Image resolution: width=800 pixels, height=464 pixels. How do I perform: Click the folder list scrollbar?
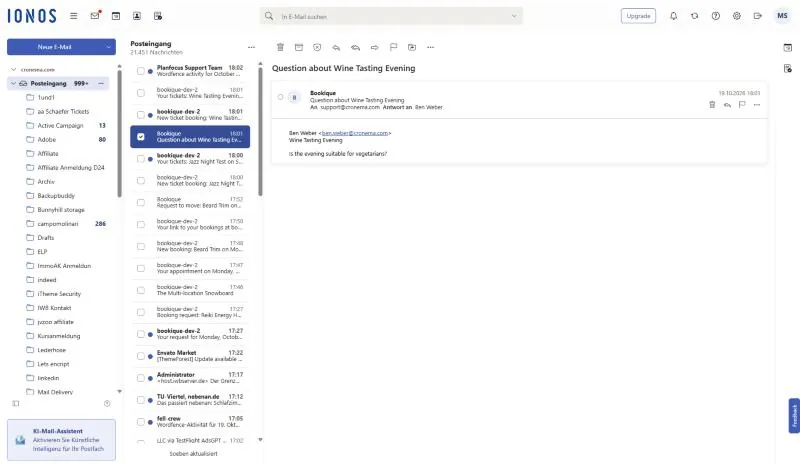[x=119, y=133]
